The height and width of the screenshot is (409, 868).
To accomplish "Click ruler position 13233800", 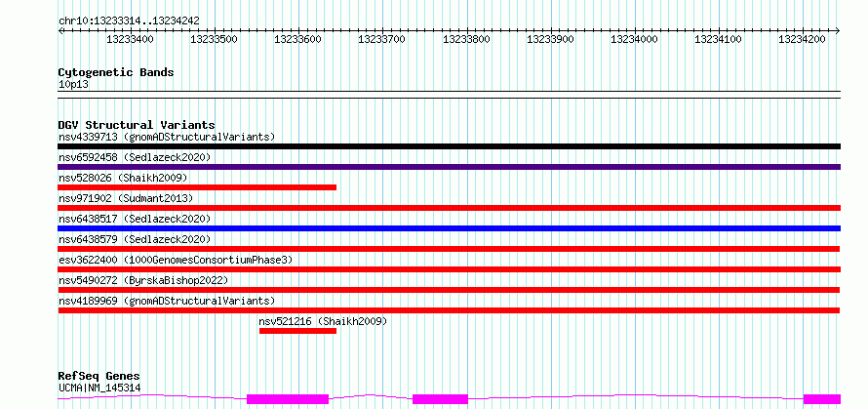I will click(x=466, y=39).
